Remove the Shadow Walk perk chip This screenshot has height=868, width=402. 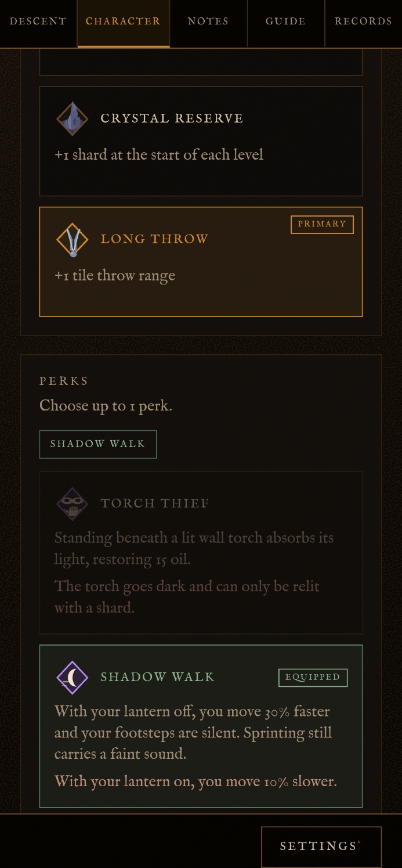click(x=98, y=444)
